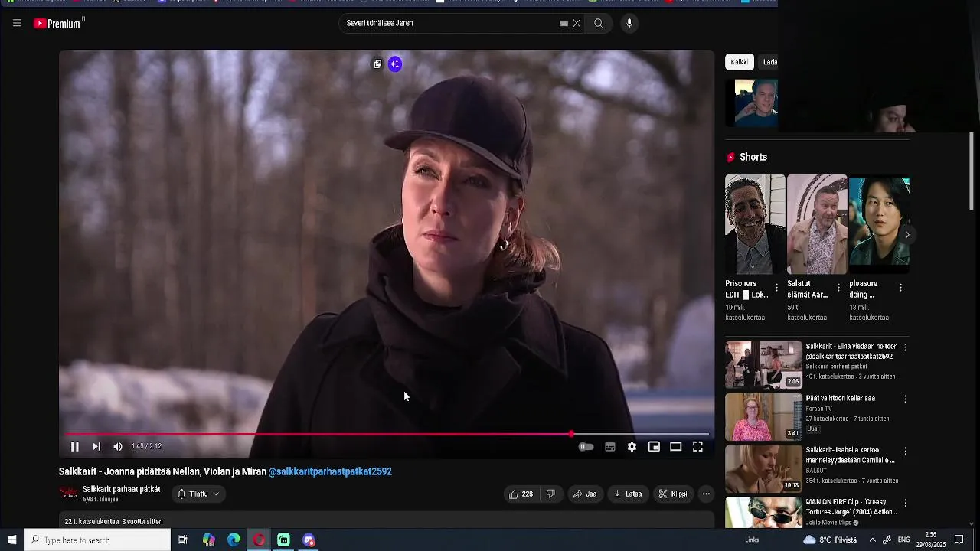This screenshot has height=551, width=980.
Task: Open the Windows notification center icon
Action: [959, 540]
